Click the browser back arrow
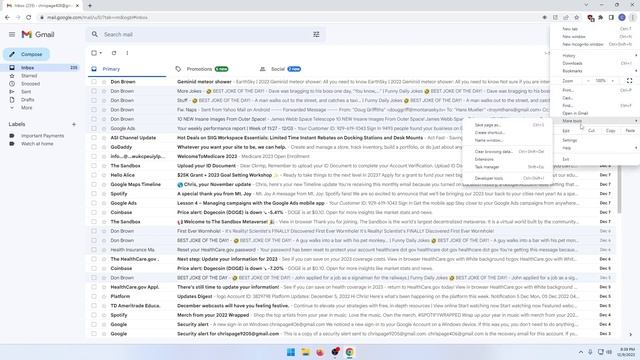640x360 pixels. pos(7,18)
